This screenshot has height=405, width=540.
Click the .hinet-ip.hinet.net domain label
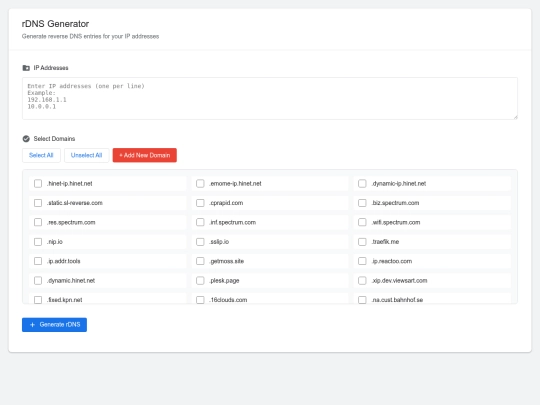(70, 184)
